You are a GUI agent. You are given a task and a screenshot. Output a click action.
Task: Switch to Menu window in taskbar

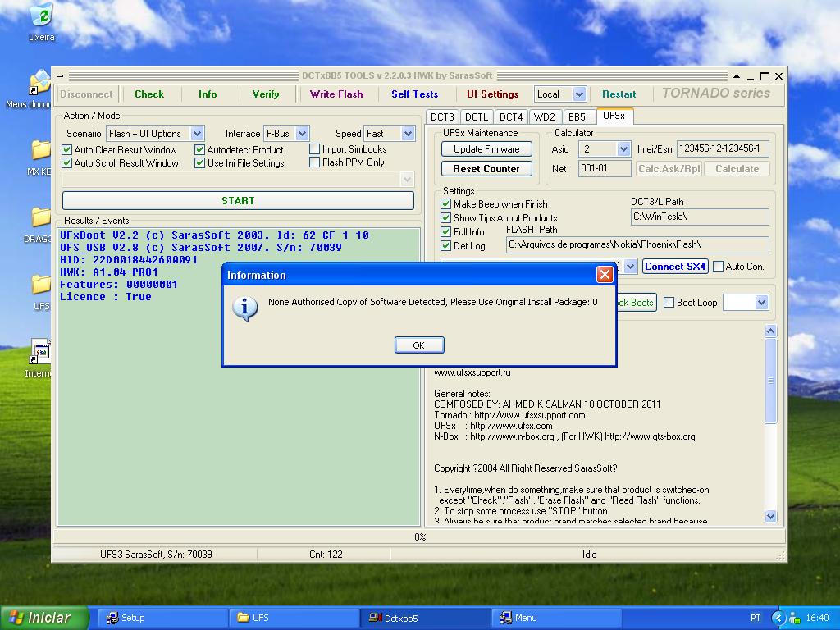[557, 619]
